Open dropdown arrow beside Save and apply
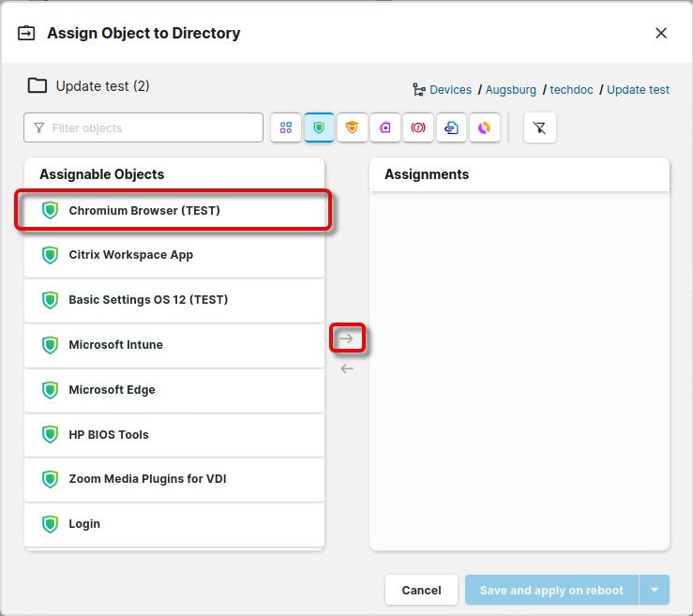This screenshot has width=693, height=616. tap(655, 591)
